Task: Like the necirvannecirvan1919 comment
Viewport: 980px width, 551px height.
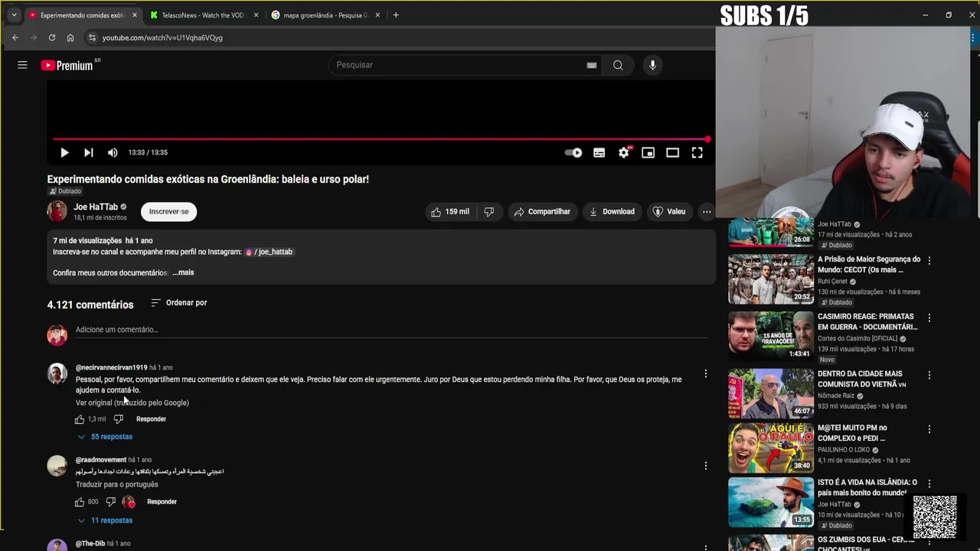Action: 80,419
